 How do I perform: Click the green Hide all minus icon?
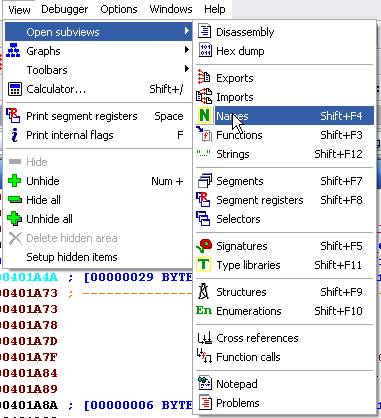coord(14,200)
